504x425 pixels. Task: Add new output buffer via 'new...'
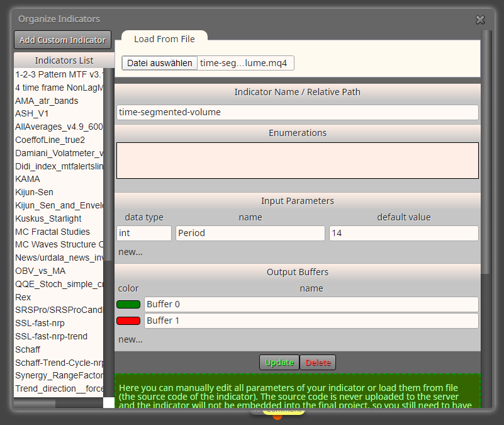[x=130, y=339]
